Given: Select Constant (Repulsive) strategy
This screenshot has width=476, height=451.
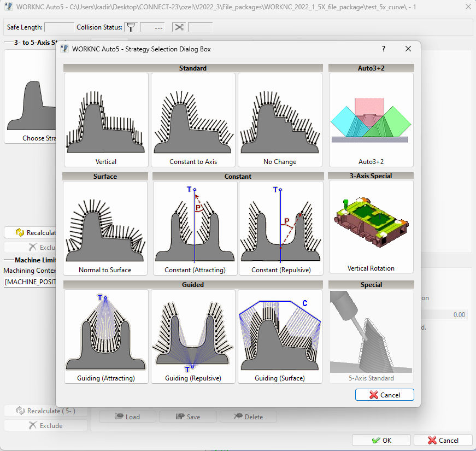Looking at the screenshot, I should [x=281, y=228].
